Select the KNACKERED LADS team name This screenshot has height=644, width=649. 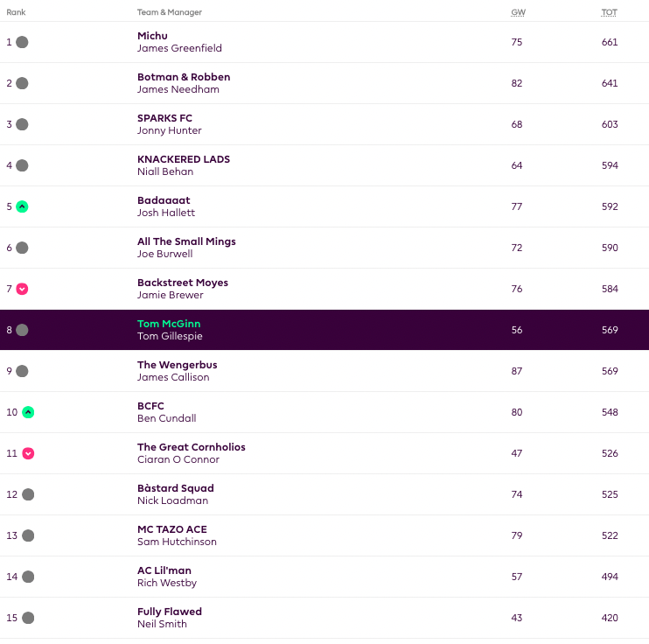click(x=183, y=159)
